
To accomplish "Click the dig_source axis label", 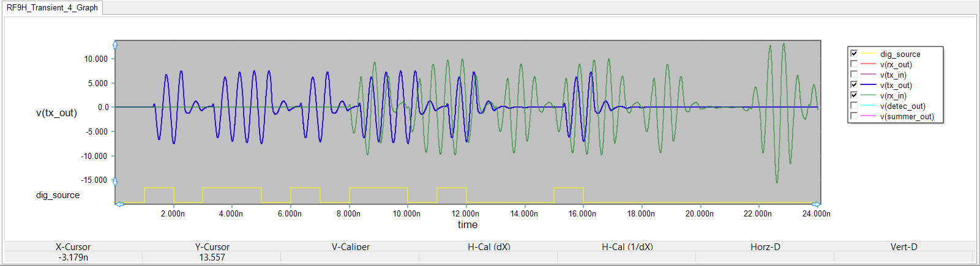I will point(58,195).
